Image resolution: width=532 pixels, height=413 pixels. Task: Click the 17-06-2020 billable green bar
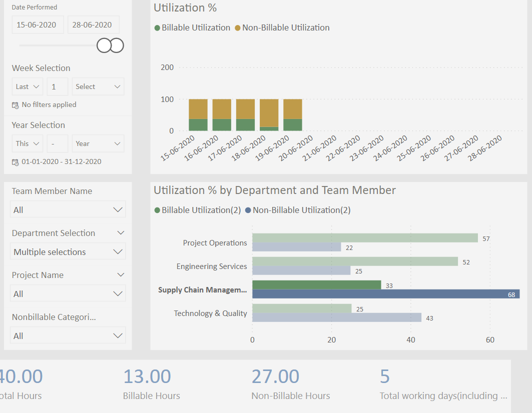coord(245,125)
